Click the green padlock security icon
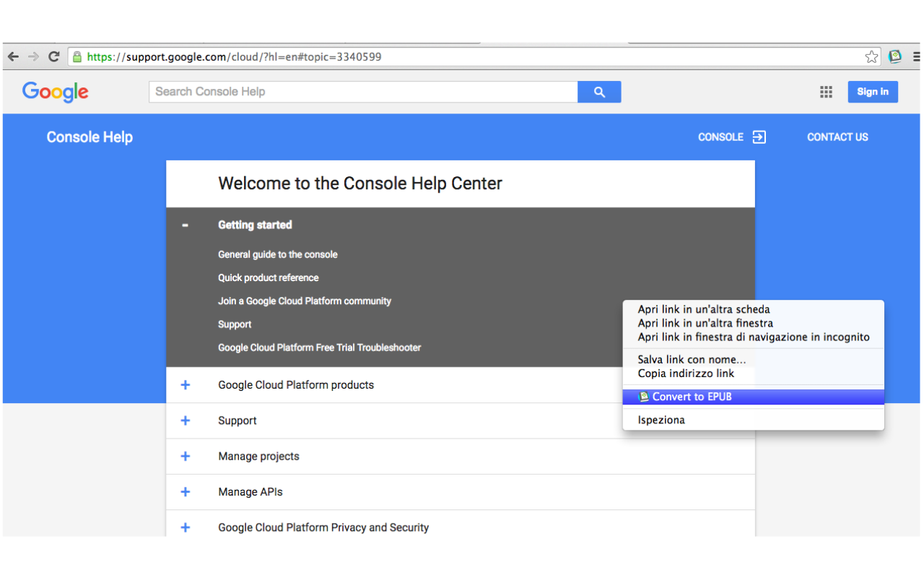 tap(77, 56)
